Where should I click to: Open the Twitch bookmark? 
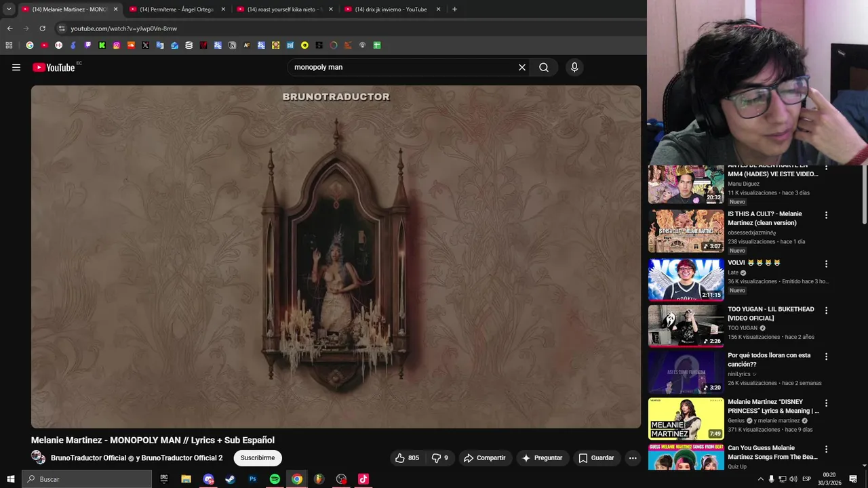[x=87, y=45]
